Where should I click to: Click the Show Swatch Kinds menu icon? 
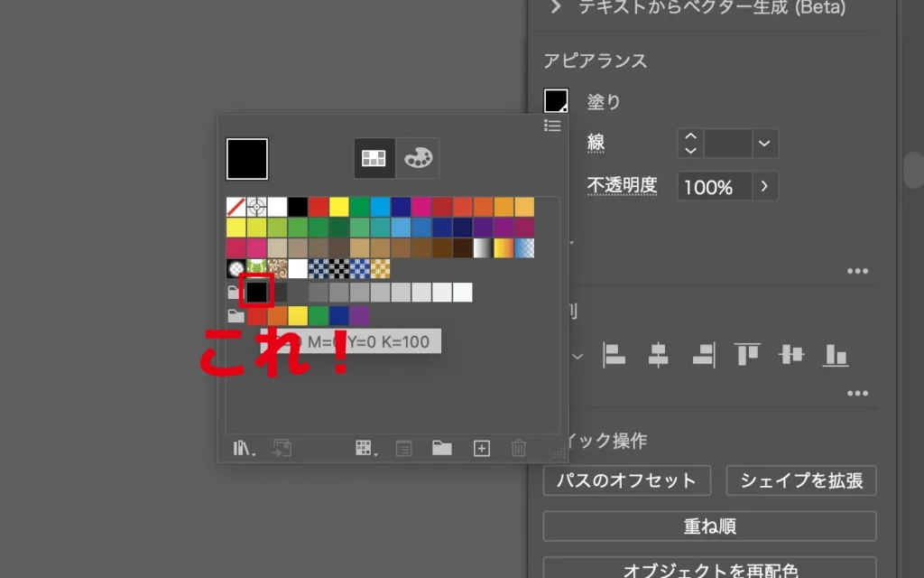point(365,448)
